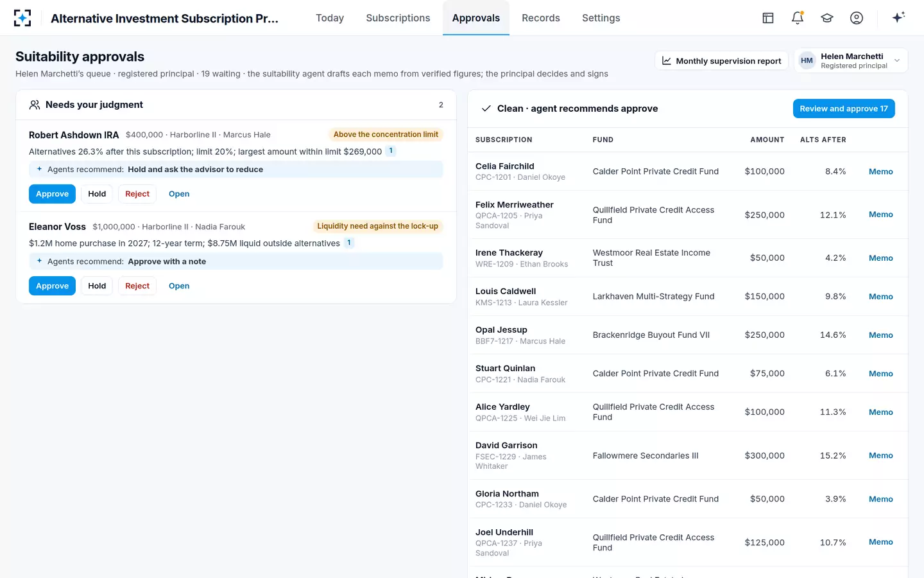Click the HM avatar
The image size is (924, 578).
pyautogui.click(x=807, y=61)
